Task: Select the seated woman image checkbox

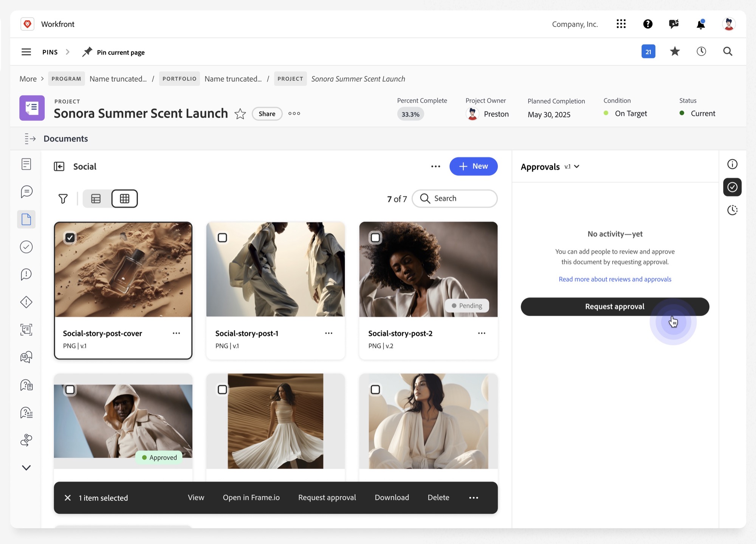Action: coord(375,390)
